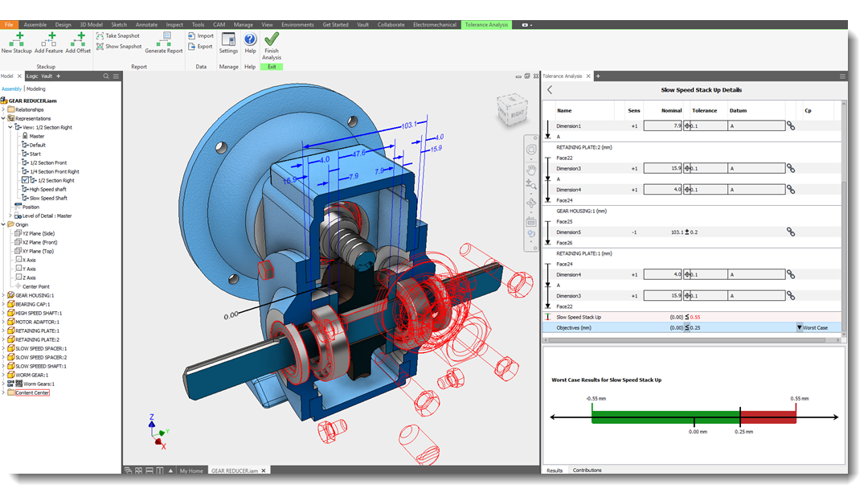Generate Report from the ribbon
This screenshot has height=497, width=868.
tap(164, 43)
